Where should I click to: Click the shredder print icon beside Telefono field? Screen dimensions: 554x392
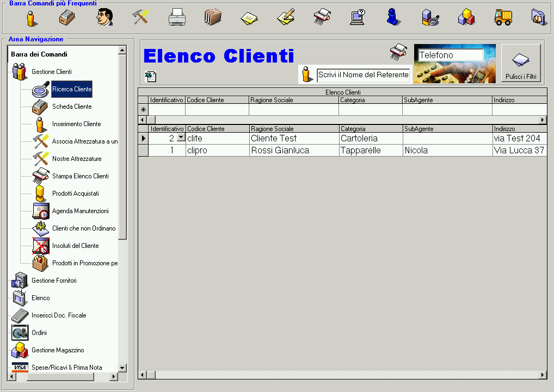398,52
